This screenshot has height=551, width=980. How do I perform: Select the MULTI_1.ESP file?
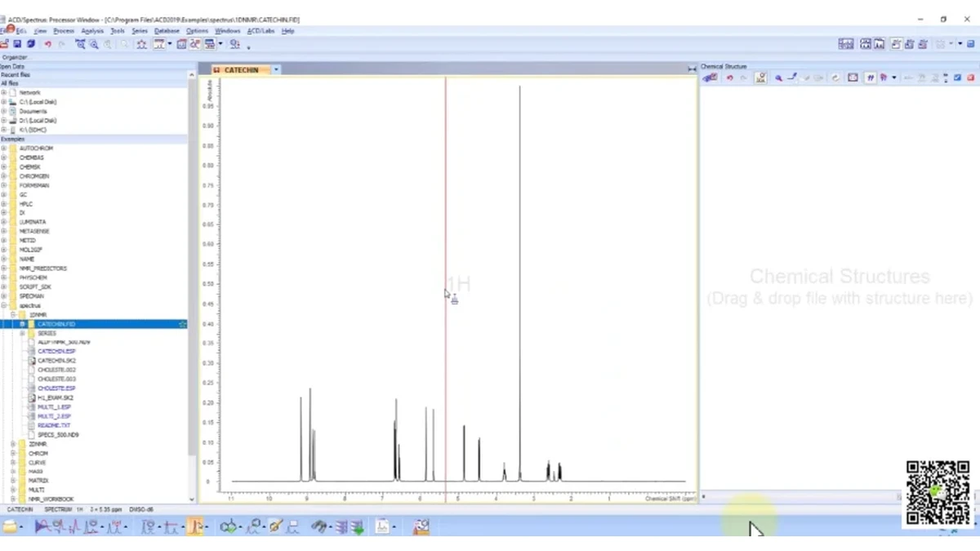(x=54, y=407)
